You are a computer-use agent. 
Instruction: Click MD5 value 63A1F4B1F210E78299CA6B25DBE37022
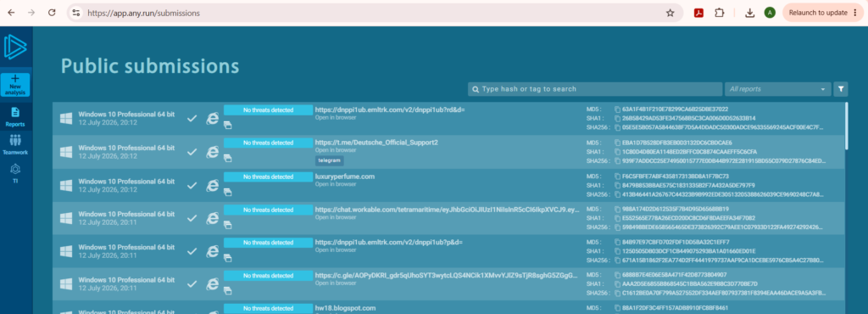tap(675, 109)
